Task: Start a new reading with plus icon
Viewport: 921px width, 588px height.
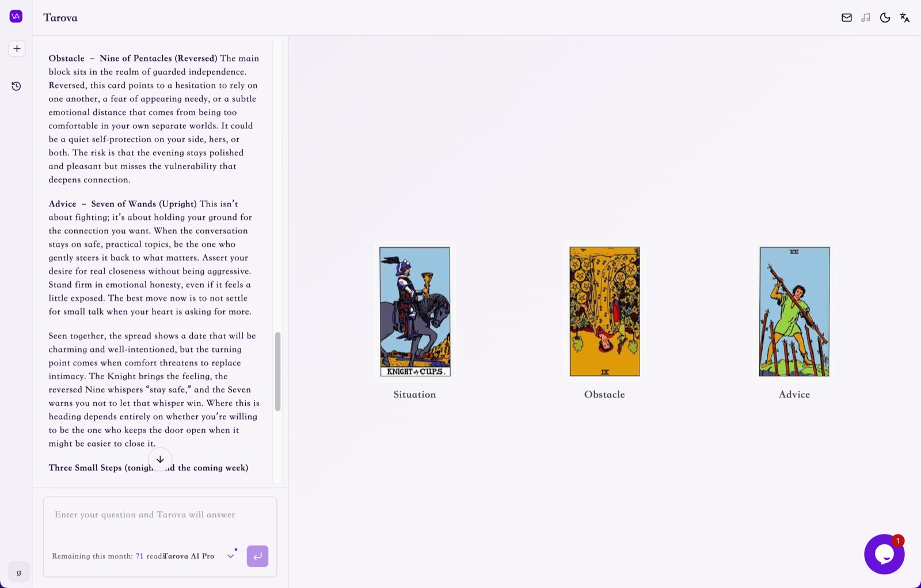Action: [17, 49]
